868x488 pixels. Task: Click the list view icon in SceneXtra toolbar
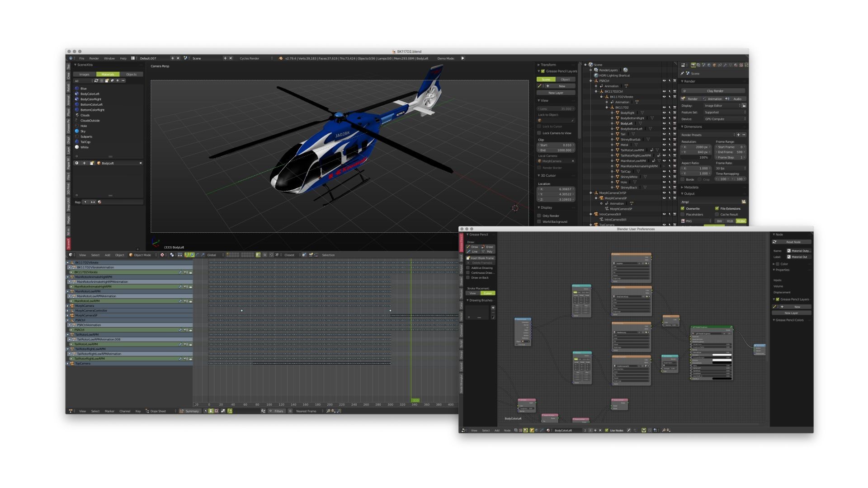click(101, 81)
